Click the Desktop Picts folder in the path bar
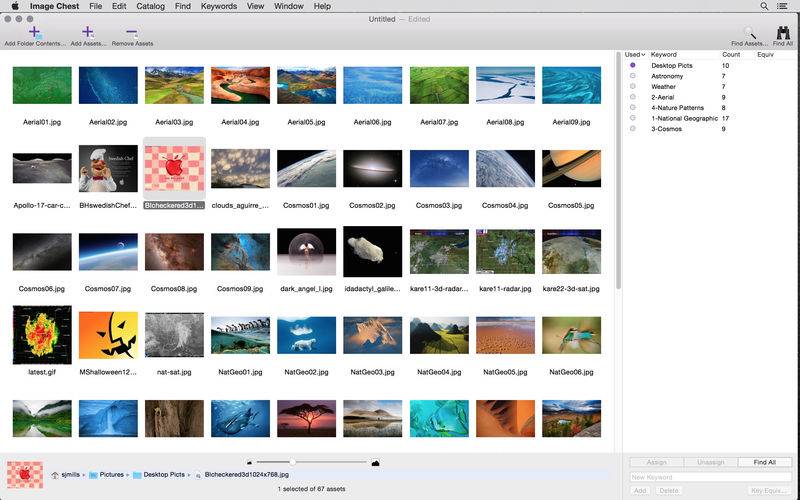The width and height of the screenshot is (800, 500). click(163, 474)
